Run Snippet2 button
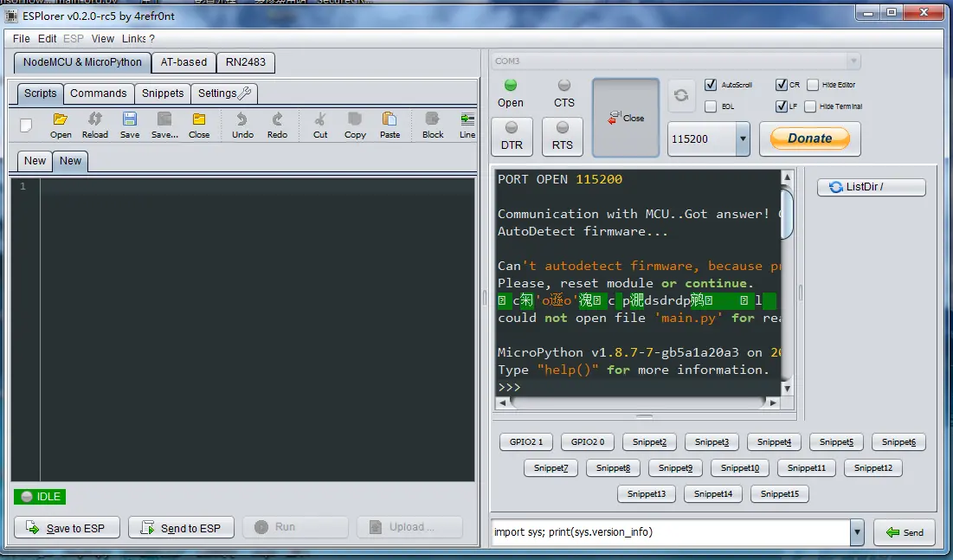The height and width of the screenshot is (560, 953). click(650, 442)
